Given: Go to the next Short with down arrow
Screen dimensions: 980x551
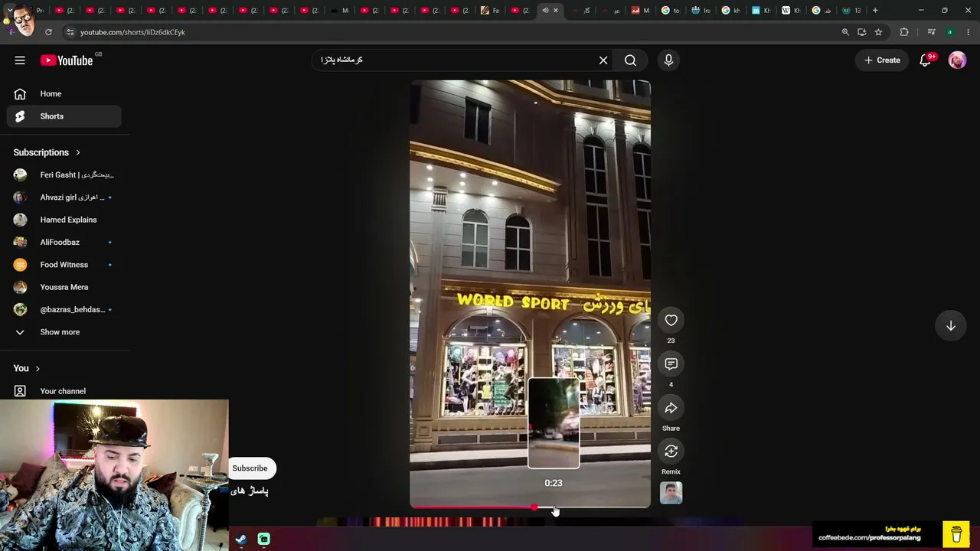Looking at the screenshot, I should pos(950,326).
